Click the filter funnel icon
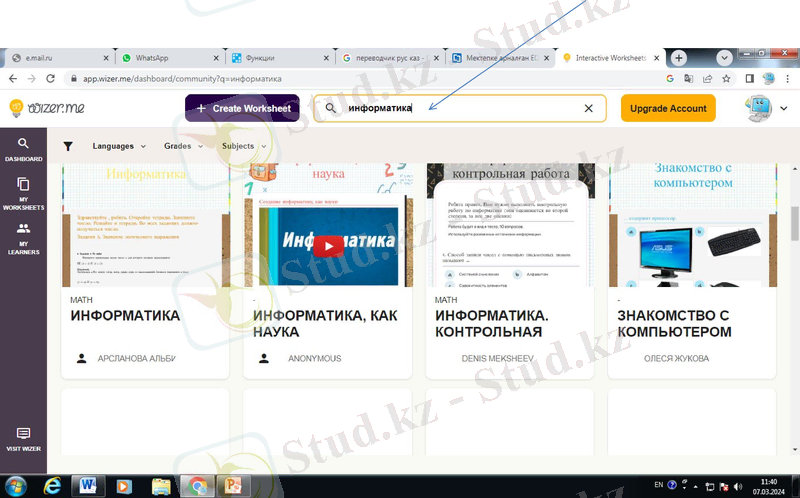800x498 pixels. coord(67,146)
